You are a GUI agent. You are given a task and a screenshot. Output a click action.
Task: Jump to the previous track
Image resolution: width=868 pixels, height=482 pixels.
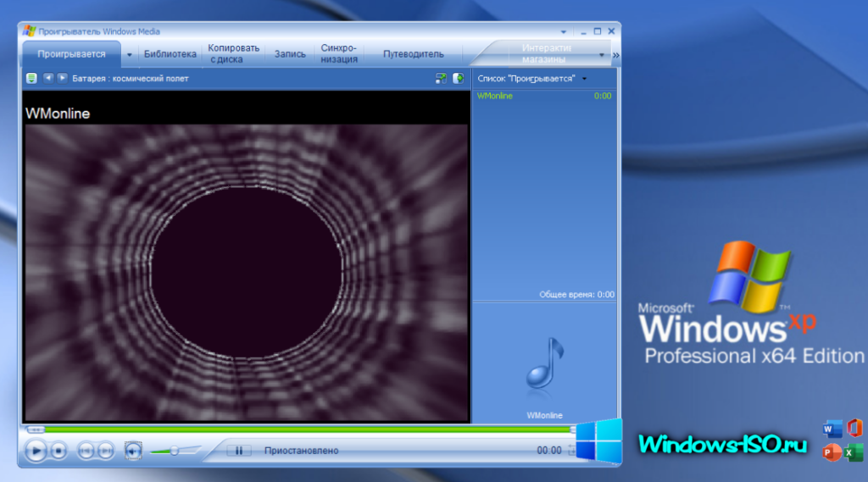86,451
